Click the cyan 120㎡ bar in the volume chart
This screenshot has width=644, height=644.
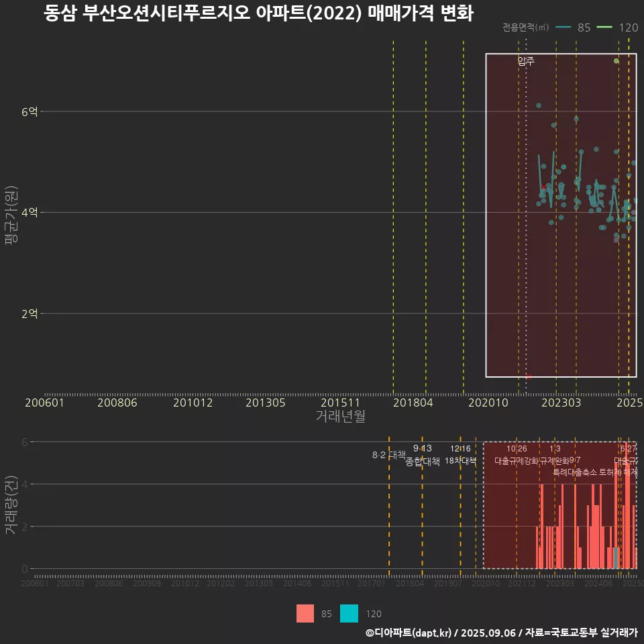[616, 557]
